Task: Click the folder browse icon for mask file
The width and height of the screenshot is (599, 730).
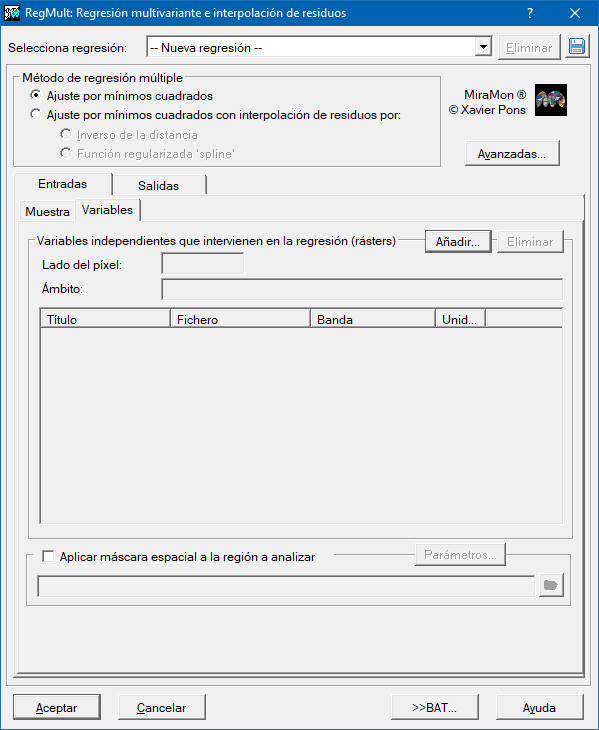Action: click(551, 585)
